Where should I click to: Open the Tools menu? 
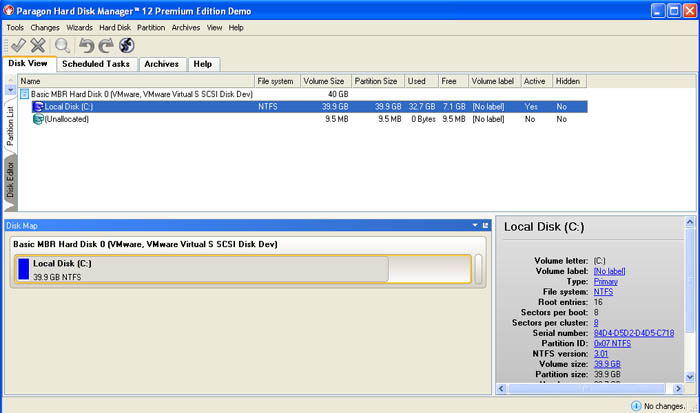(x=15, y=28)
